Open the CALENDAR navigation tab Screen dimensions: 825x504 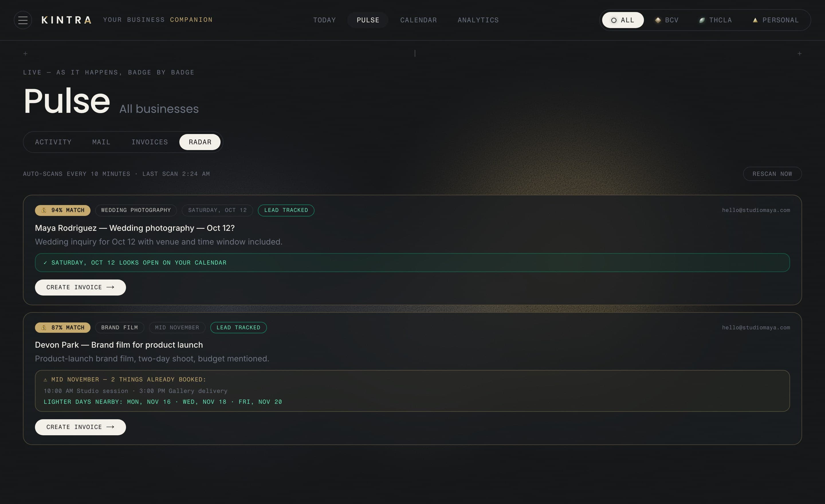pos(419,20)
